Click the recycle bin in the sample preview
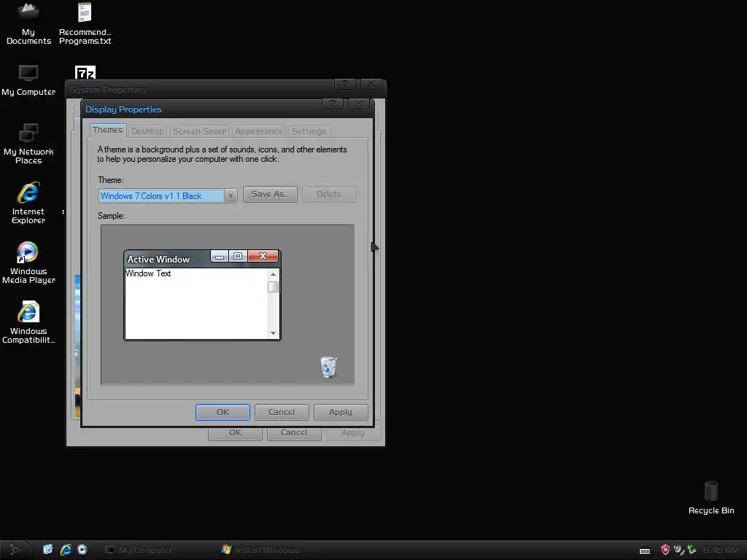 click(x=329, y=367)
